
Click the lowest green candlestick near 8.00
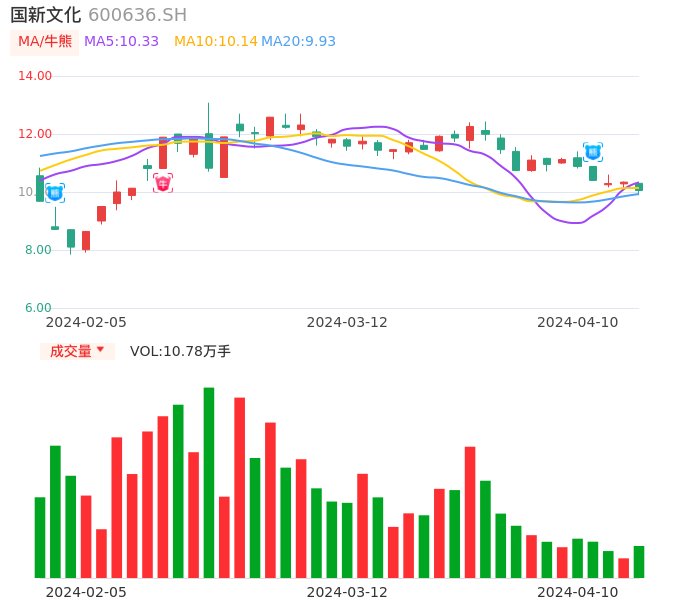pyautogui.click(x=70, y=239)
